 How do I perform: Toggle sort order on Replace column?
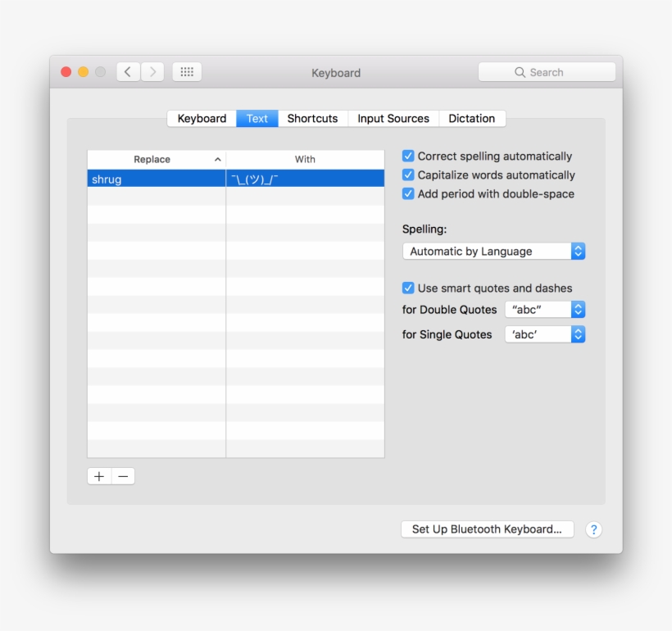tap(156, 159)
